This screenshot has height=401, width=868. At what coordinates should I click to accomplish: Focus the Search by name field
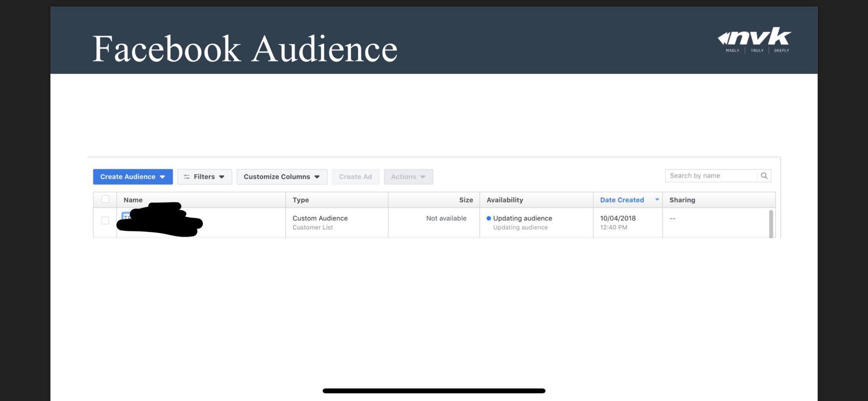pyautogui.click(x=711, y=175)
